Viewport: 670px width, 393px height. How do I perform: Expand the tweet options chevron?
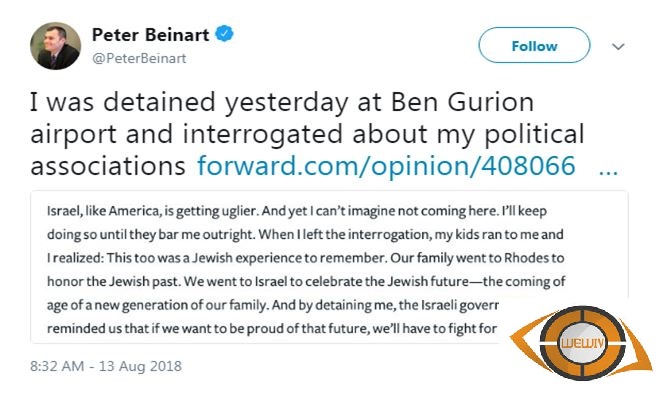pyautogui.click(x=618, y=46)
